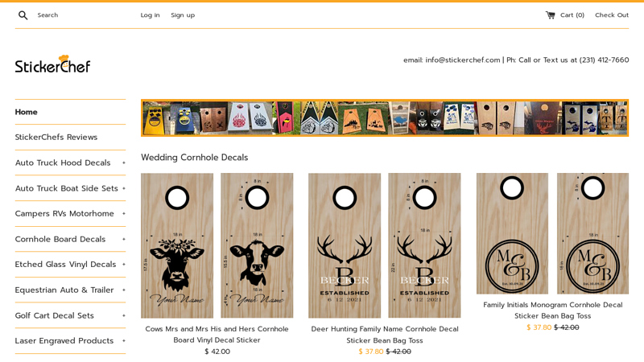Expand Laser Engraved Products submenu
Viewport: 644px width, 362px height.
[x=124, y=341]
